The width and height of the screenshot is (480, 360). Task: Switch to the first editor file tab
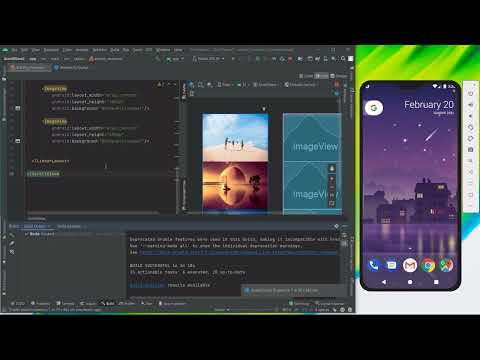[30, 68]
